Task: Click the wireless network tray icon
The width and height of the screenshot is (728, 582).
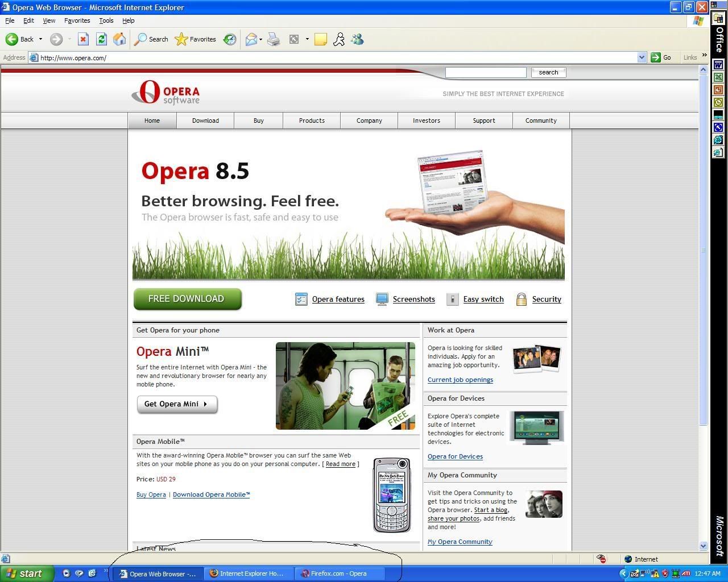Action: click(x=645, y=573)
